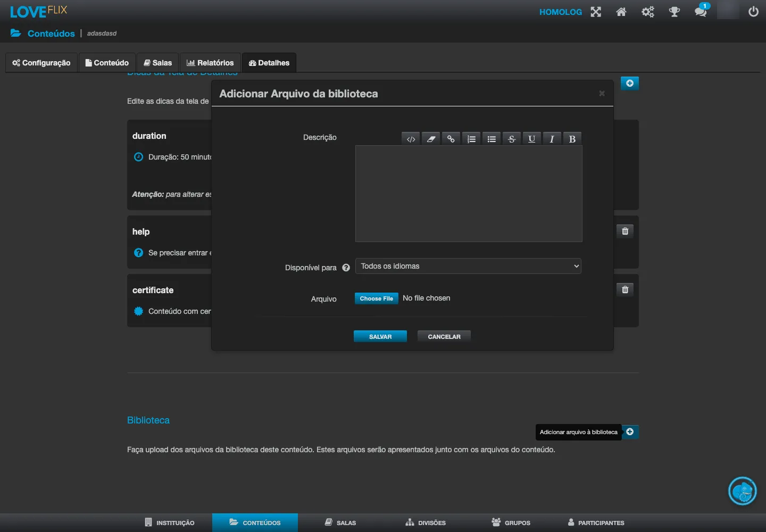Click the Conteúdos breadcrumb link
This screenshot has width=766, height=532.
pos(51,34)
